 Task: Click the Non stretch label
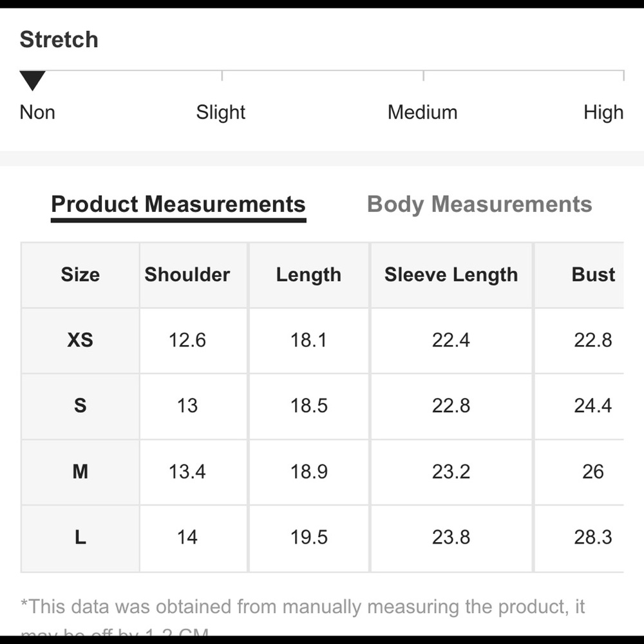pyautogui.click(x=37, y=112)
